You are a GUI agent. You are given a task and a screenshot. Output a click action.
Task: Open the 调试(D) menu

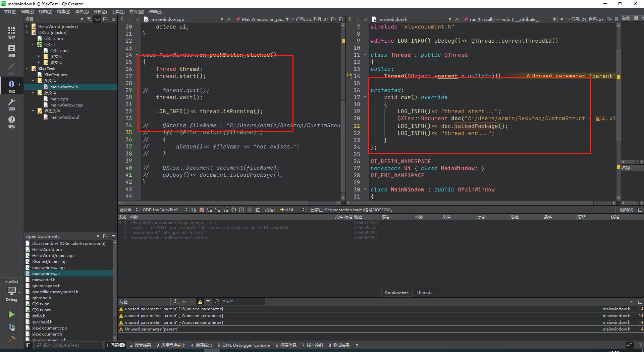(82, 11)
